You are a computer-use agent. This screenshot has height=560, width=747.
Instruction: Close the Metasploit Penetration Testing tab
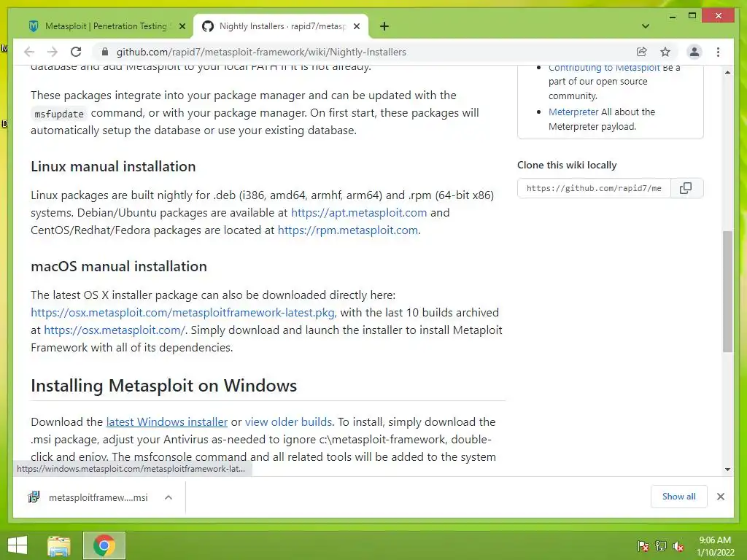(x=182, y=27)
